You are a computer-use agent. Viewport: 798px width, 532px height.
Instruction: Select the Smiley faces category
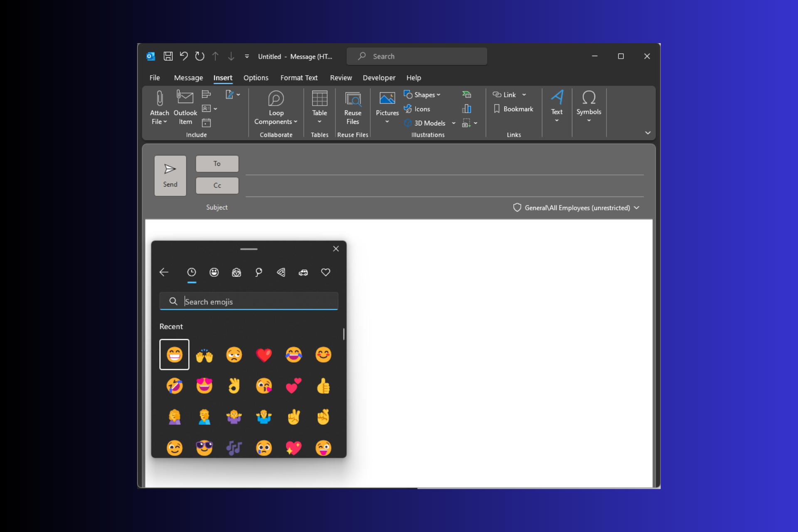pyautogui.click(x=214, y=272)
